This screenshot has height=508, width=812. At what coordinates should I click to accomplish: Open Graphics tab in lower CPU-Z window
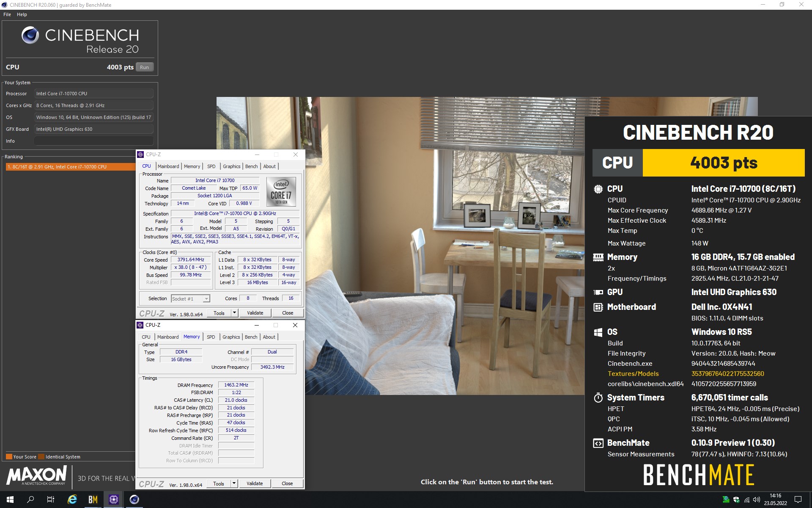(231, 337)
